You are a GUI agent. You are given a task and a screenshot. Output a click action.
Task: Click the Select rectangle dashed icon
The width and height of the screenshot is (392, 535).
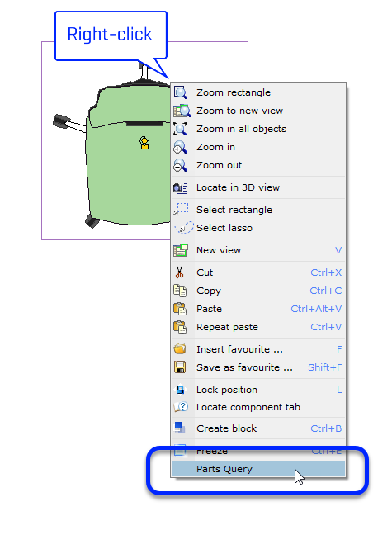(182, 209)
